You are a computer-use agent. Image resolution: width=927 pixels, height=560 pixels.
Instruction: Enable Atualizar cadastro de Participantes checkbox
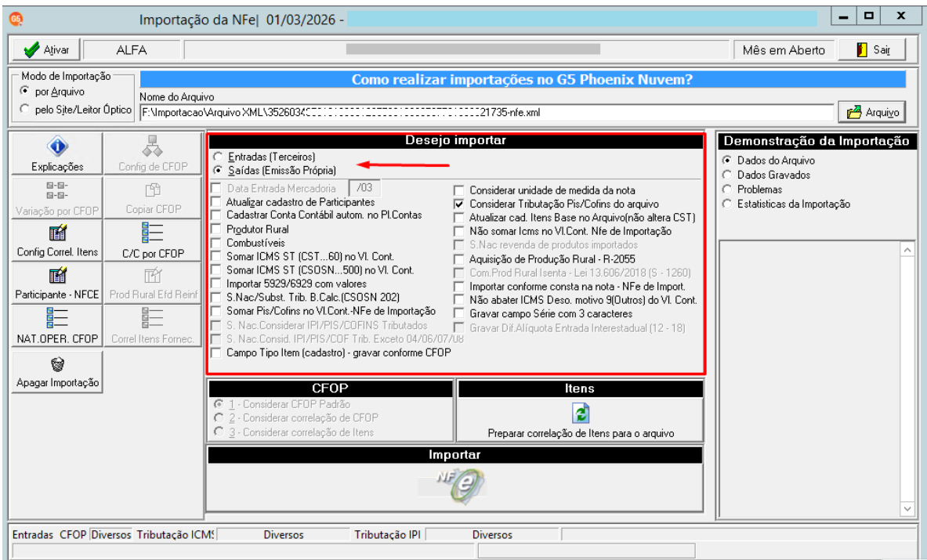click(216, 203)
